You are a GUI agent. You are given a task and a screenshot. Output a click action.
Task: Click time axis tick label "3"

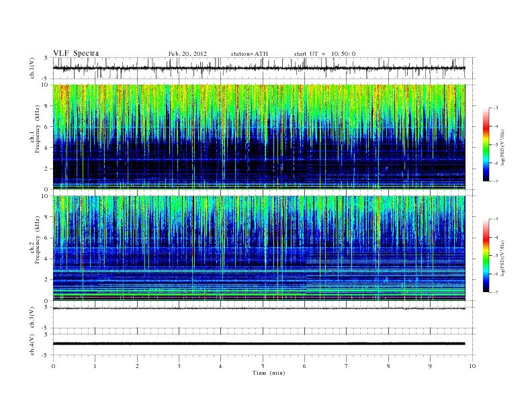tap(179, 366)
